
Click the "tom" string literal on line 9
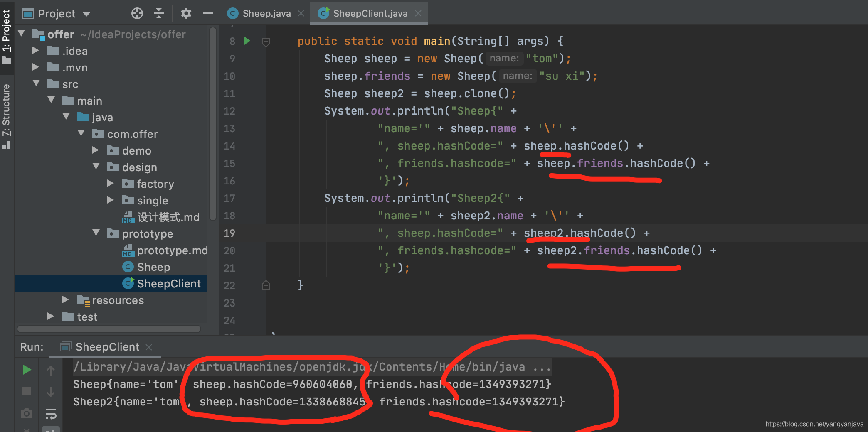(542, 59)
